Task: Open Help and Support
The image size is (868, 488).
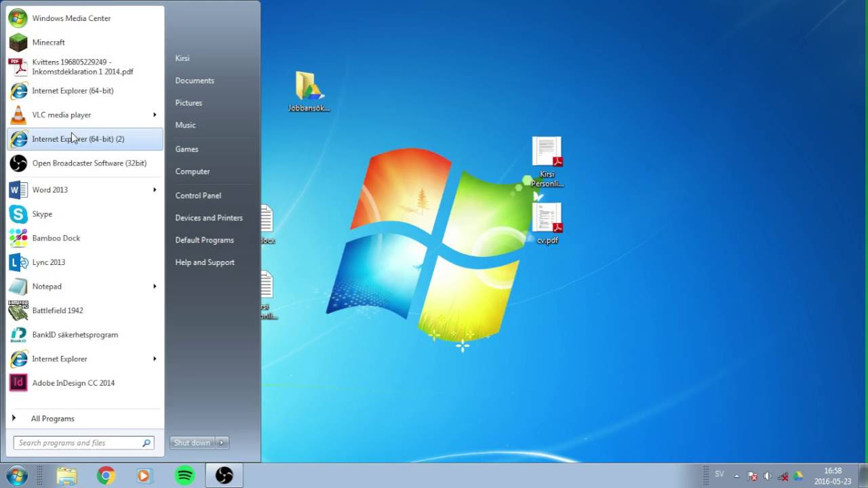Action: pyautogui.click(x=205, y=262)
